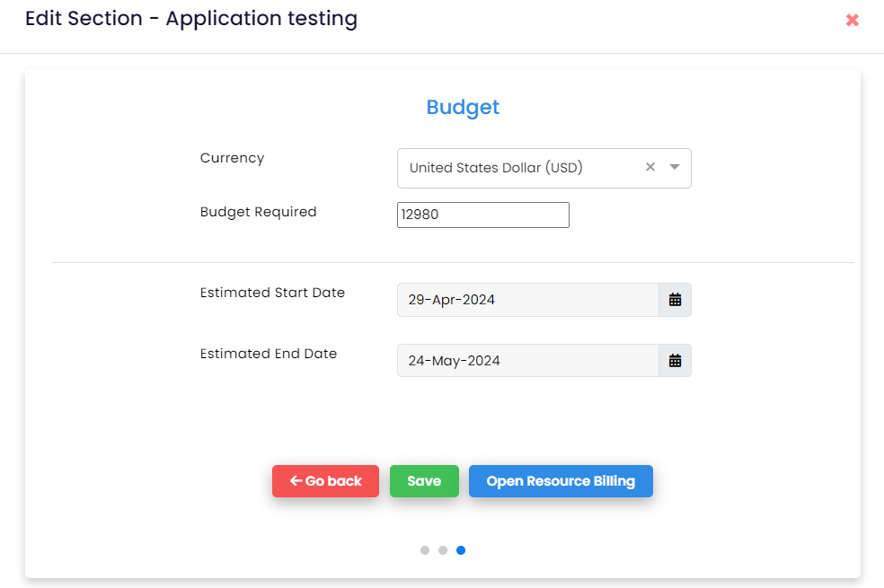Open Resource Billing

[561, 481]
